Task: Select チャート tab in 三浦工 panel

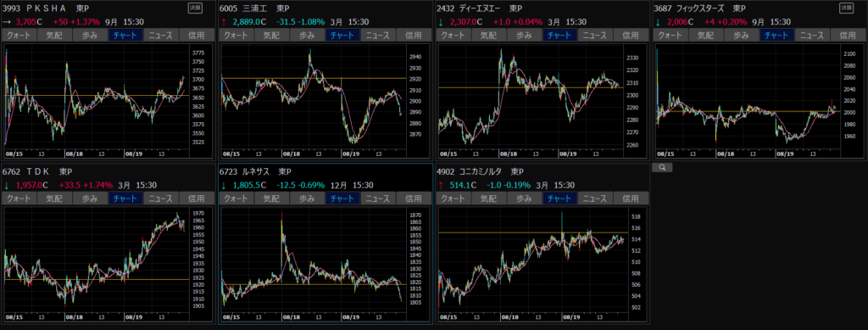Action: point(342,36)
